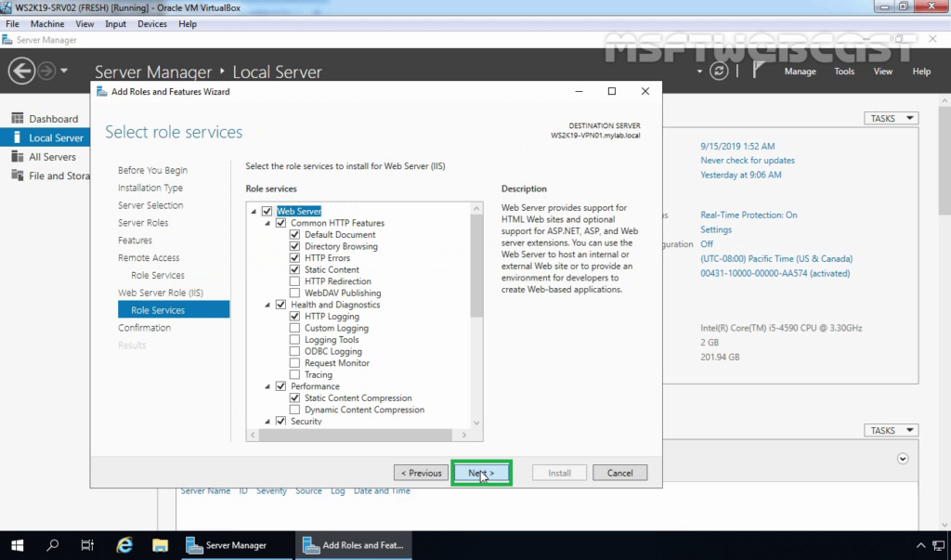The height and width of the screenshot is (560, 951).
Task: Open the Windows Start menu
Action: tap(17, 545)
